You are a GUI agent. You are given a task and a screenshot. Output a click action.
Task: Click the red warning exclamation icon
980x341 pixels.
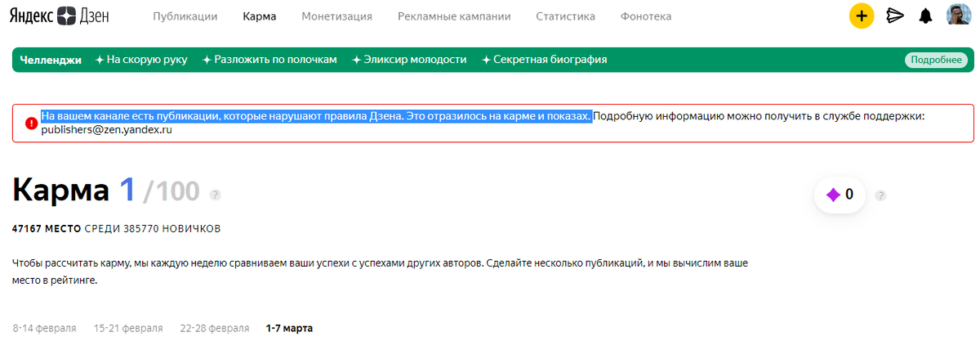[31, 123]
